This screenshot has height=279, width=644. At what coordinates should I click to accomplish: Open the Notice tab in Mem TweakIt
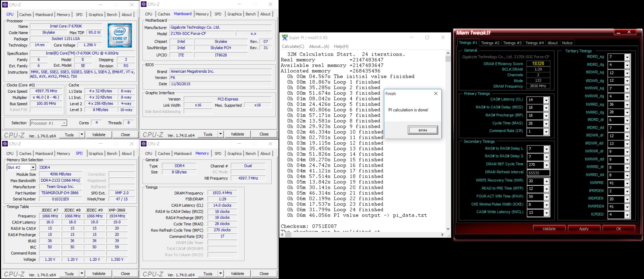[567, 43]
